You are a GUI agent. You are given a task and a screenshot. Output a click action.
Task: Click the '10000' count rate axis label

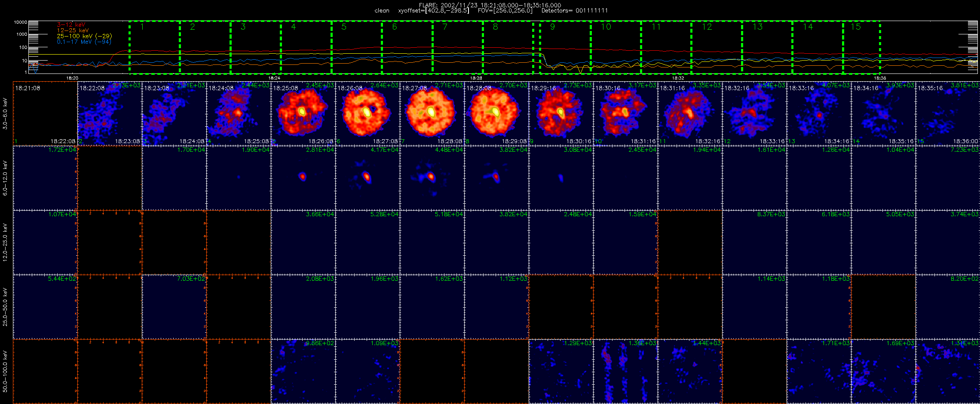[x=20, y=22]
